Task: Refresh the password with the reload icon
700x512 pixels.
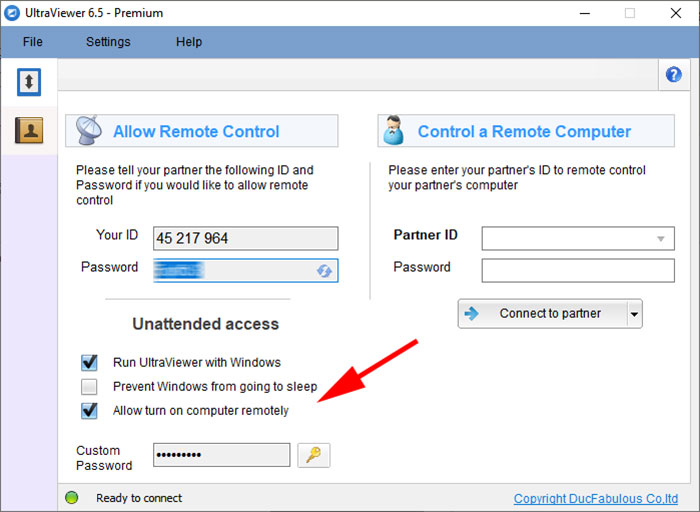Action: (324, 270)
